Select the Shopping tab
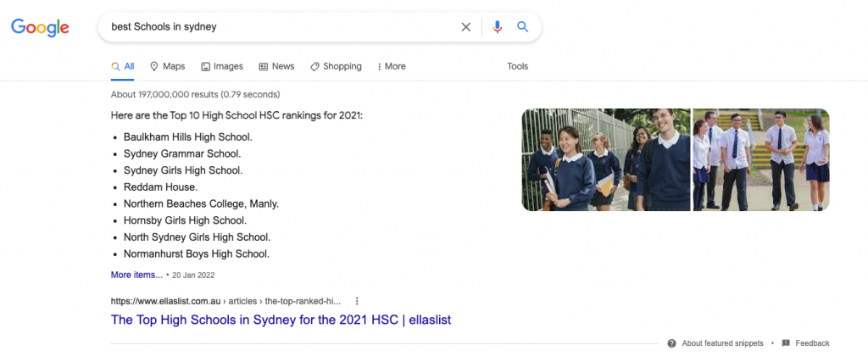Viewport: 868px width, 362px height. (x=336, y=66)
